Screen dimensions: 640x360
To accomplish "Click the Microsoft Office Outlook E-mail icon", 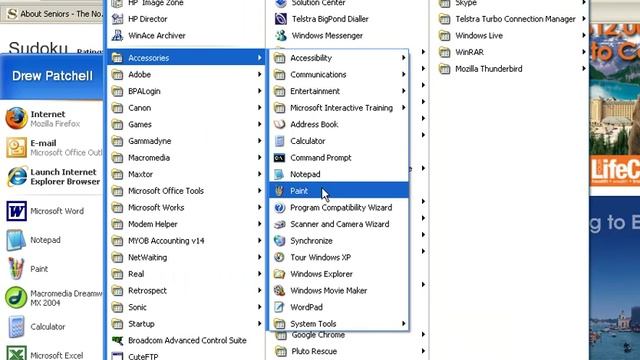I will pyautogui.click(x=16, y=147).
